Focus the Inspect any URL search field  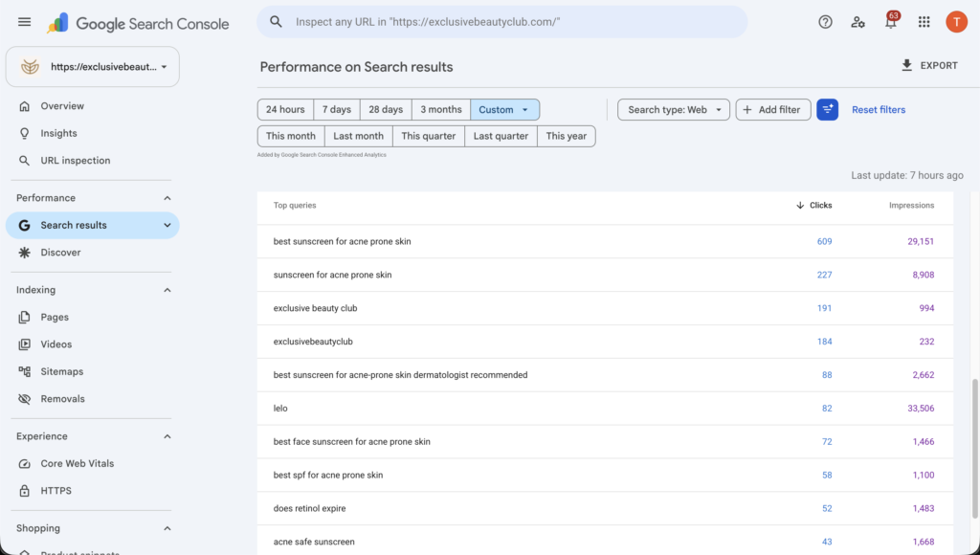point(501,22)
